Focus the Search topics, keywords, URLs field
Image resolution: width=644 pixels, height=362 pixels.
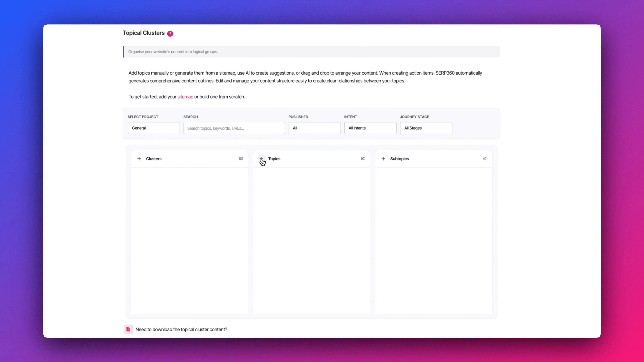click(234, 128)
